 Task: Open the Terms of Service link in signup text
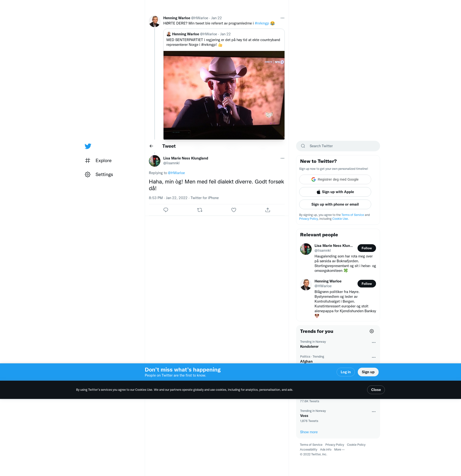(x=352, y=215)
